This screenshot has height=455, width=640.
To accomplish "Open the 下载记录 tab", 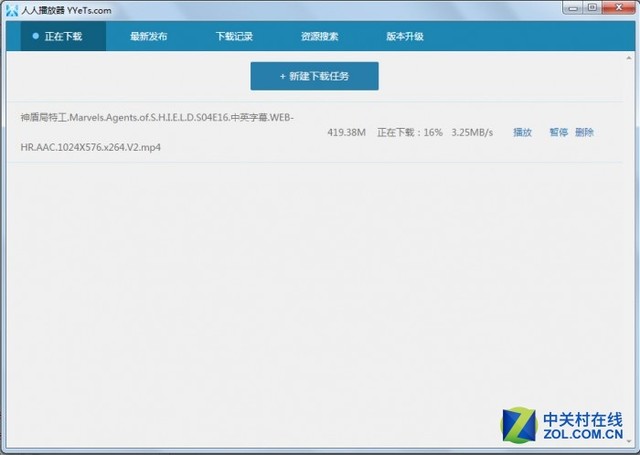I will (234, 36).
